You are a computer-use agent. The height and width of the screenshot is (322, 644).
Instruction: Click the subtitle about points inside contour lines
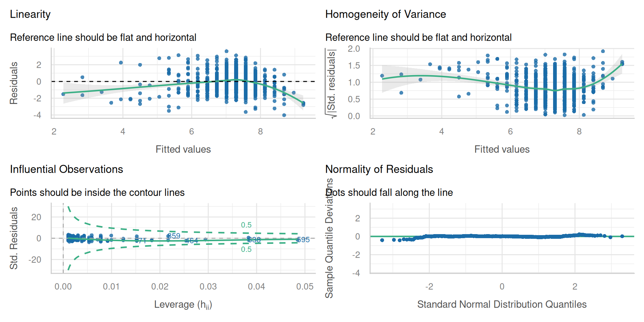(x=97, y=193)
